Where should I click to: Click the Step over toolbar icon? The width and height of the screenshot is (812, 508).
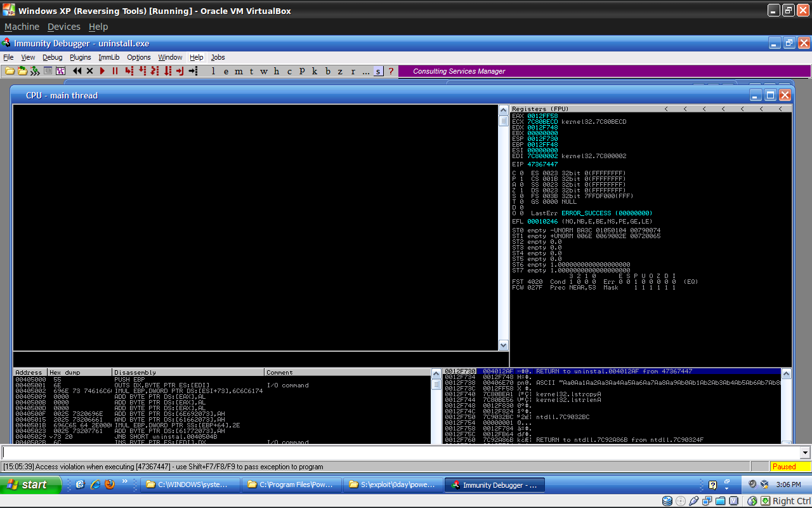point(142,71)
